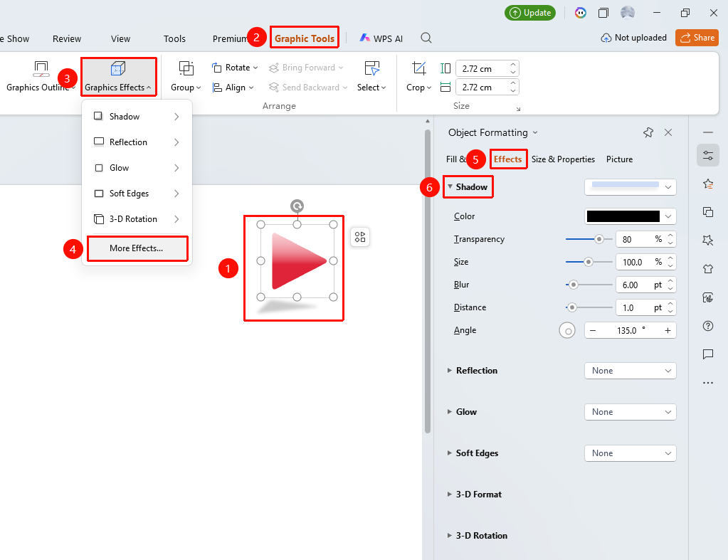Click the Share button
The width and height of the screenshot is (728, 560).
[x=697, y=38]
